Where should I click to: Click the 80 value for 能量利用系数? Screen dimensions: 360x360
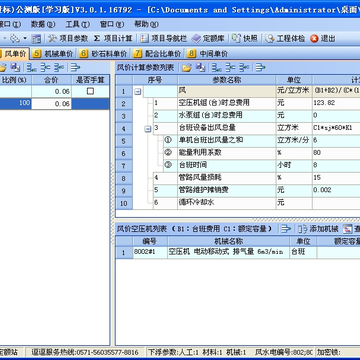pos(336,153)
